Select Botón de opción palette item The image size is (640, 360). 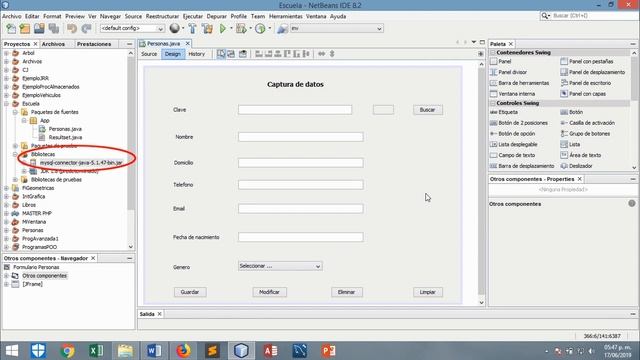pyautogui.click(x=512, y=133)
